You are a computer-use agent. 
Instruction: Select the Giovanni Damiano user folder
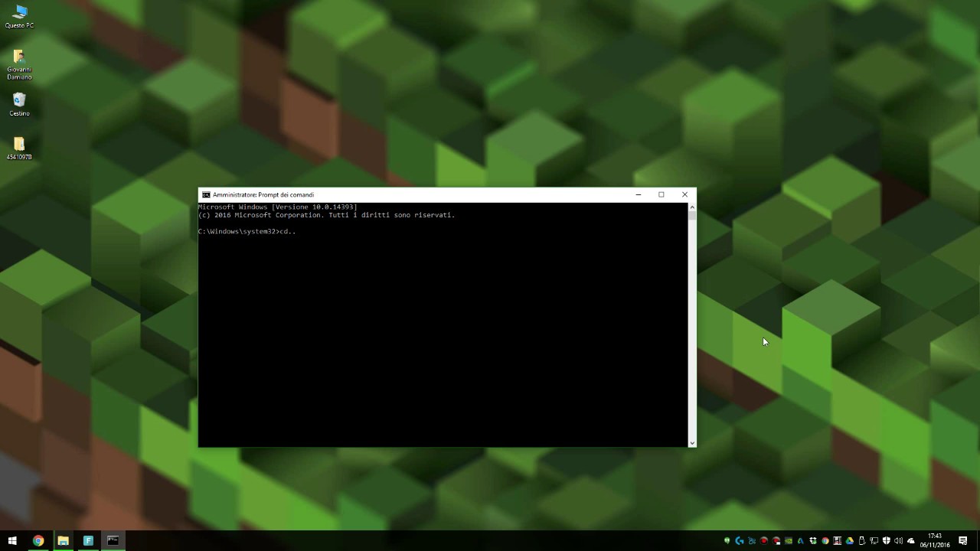(19, 64)
